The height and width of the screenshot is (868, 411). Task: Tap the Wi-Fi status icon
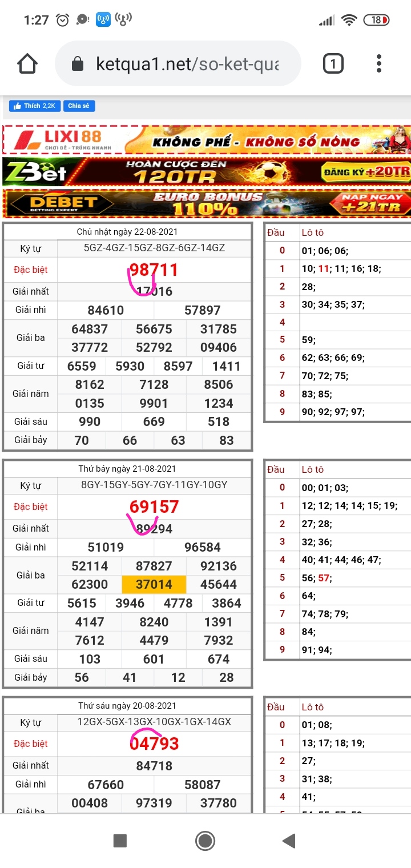[x=349, y=20]
